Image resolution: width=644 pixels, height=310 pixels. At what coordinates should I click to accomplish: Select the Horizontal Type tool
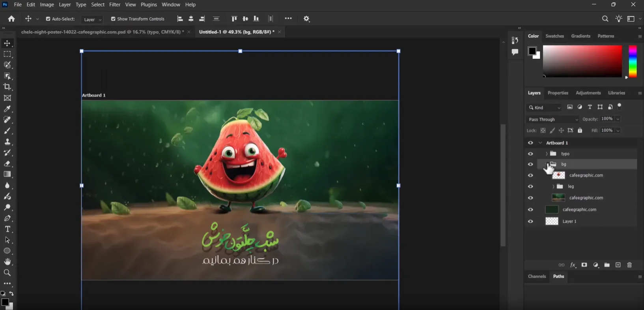7,229
